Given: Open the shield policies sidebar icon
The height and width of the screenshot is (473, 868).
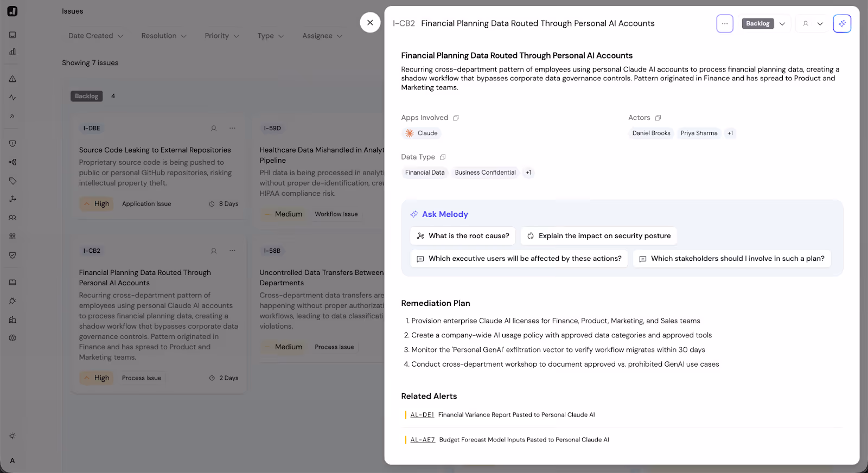Looking at the screenshot, I should tap(12, 144).
